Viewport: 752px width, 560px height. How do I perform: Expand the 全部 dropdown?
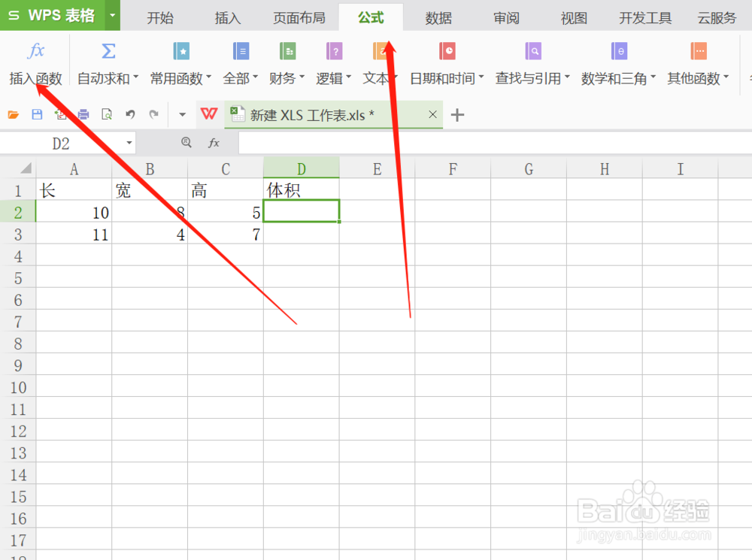click(256, 77)
